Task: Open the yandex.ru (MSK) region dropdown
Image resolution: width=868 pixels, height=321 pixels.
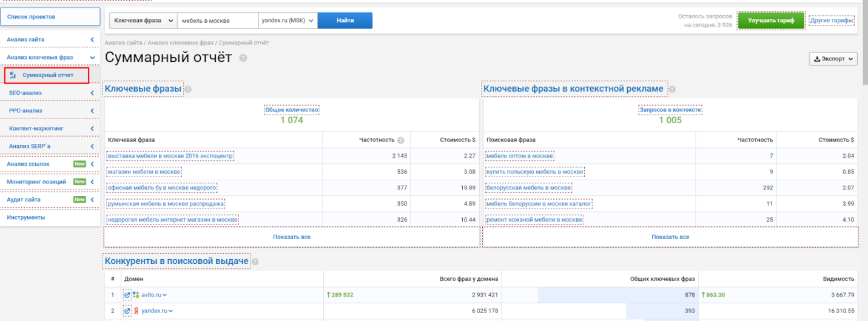Action: click(288, 20)
